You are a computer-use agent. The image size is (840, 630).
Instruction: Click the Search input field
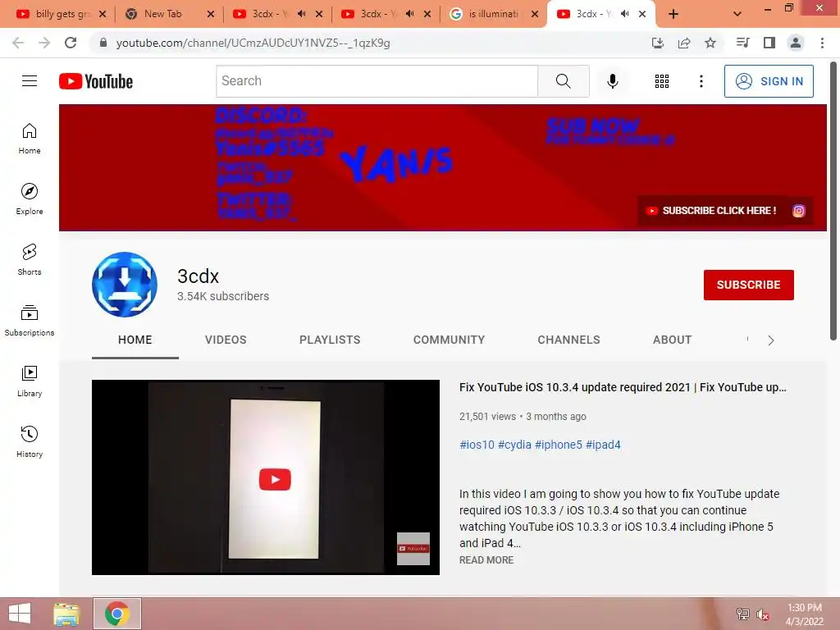(x=377, y=81)
